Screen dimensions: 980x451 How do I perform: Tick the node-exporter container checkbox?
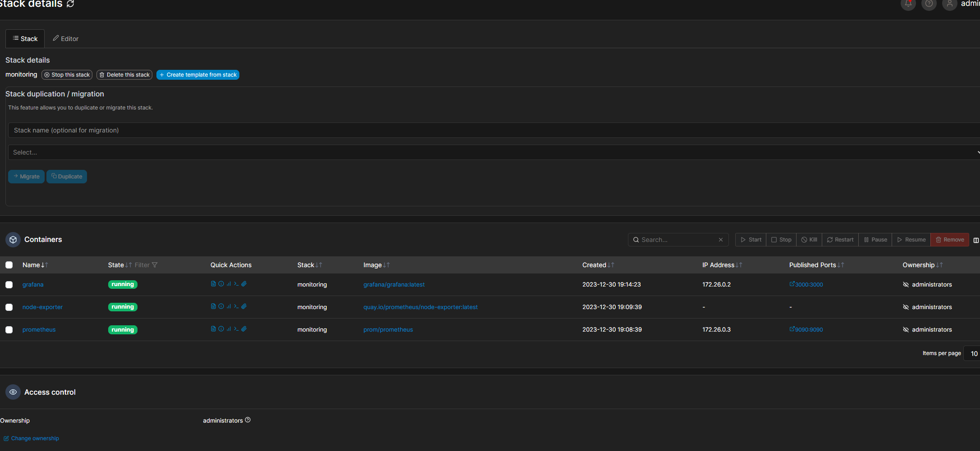(x=9, y=307)
